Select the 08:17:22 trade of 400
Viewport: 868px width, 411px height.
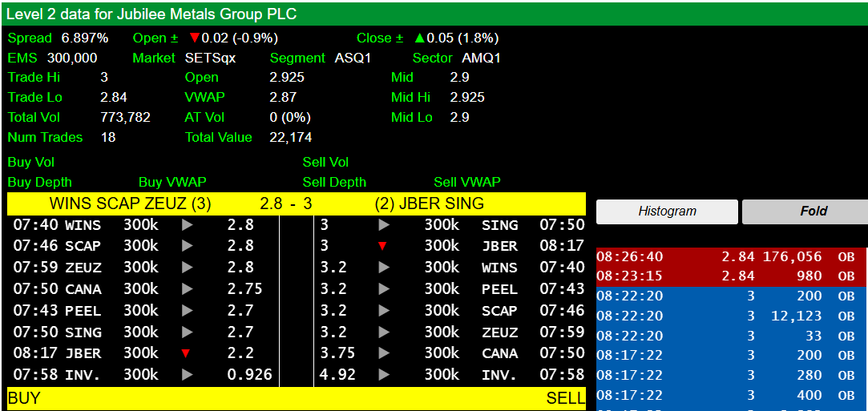pyautogui.click(x=732, y=395)
